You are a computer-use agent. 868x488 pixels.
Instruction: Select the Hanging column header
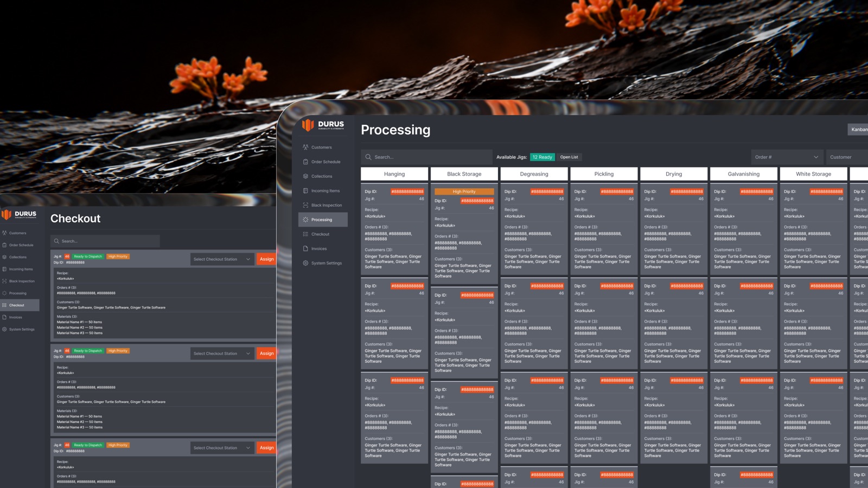(x=394, y=174)
